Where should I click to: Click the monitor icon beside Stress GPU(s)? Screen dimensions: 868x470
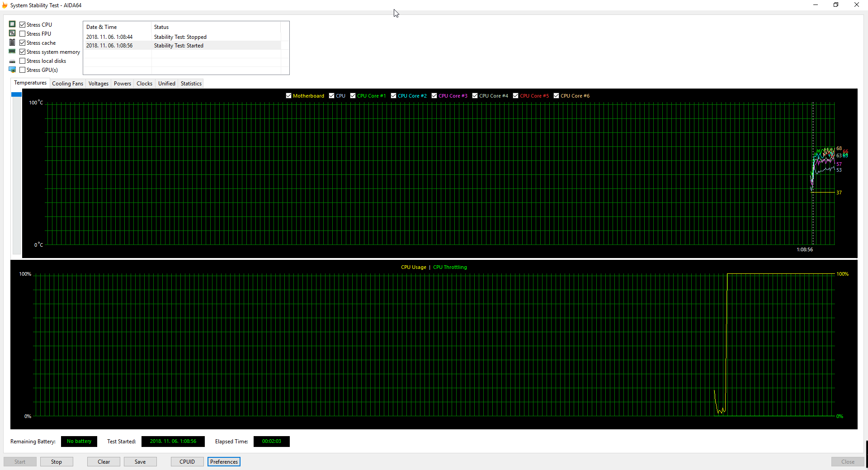[12, 70]
